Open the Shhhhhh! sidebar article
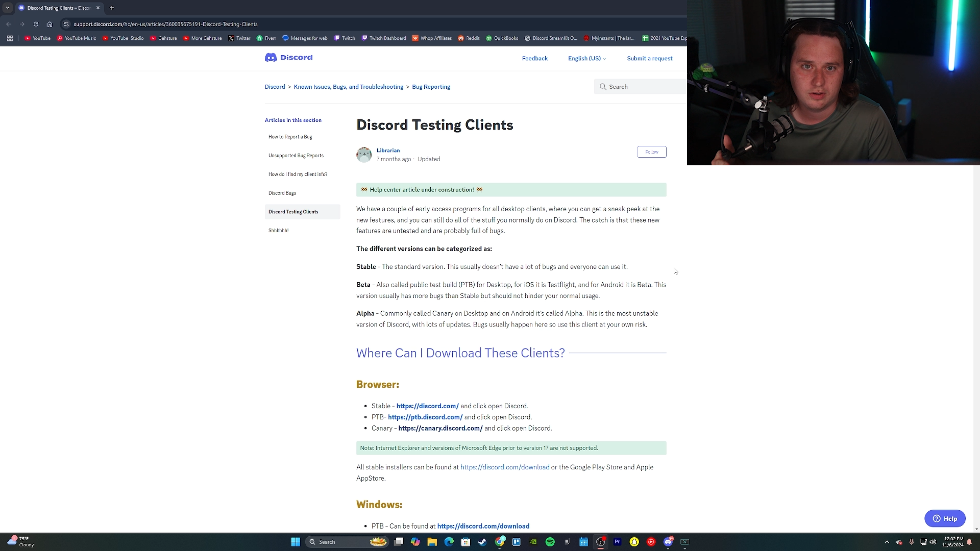Image resolution: width=980 pixels, height=551 pixels. pyautogui.click(x=279, y=231)
